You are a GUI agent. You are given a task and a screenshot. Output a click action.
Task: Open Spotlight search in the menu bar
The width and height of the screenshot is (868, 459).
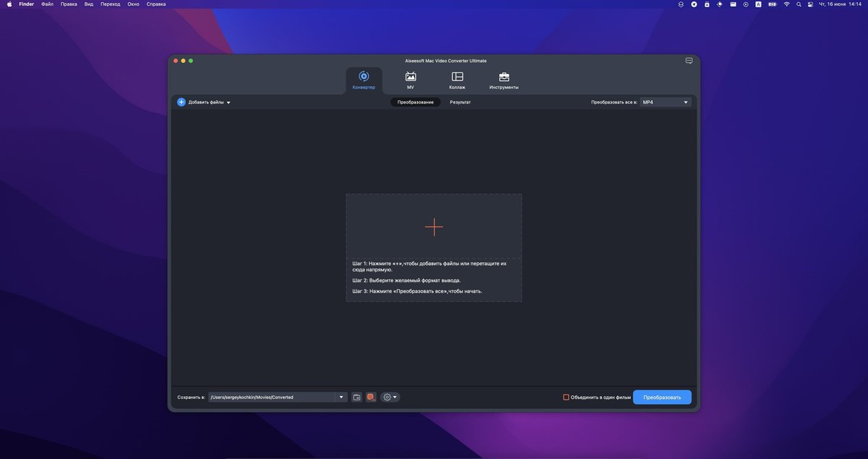click(799, 4)
